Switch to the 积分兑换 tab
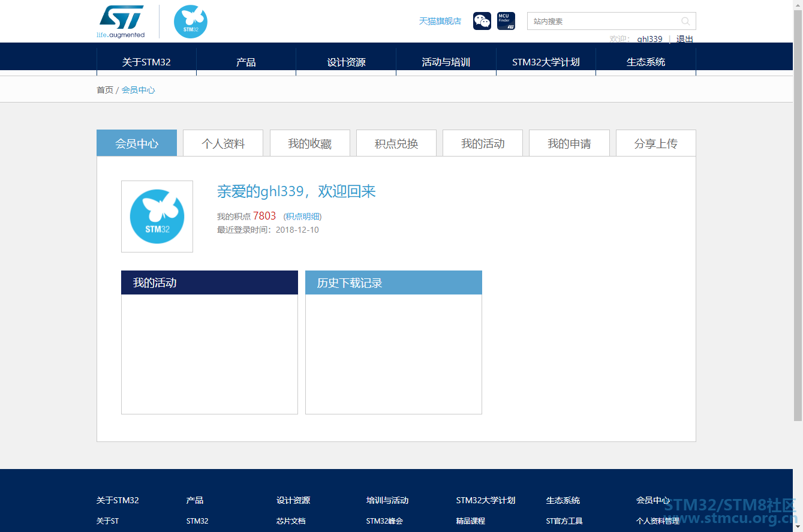Image resolution: width=803 pixels, height=532 pixels. 396,143
